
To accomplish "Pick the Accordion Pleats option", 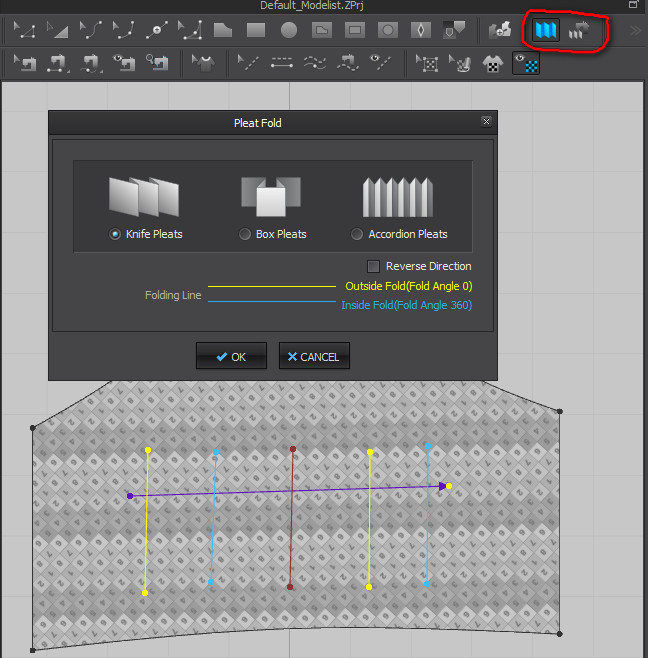I will [357, 234].
